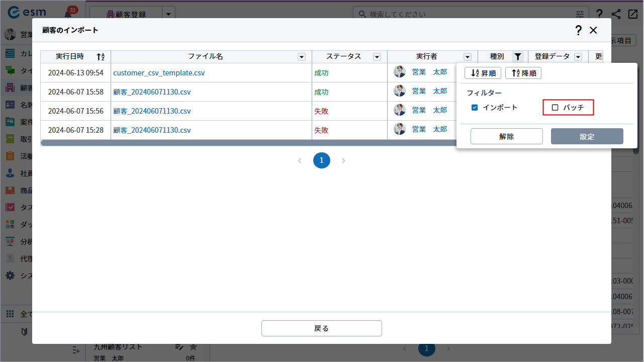
Task: Open the 登録データ column dropdown
Action: click(x=578, y=57)
